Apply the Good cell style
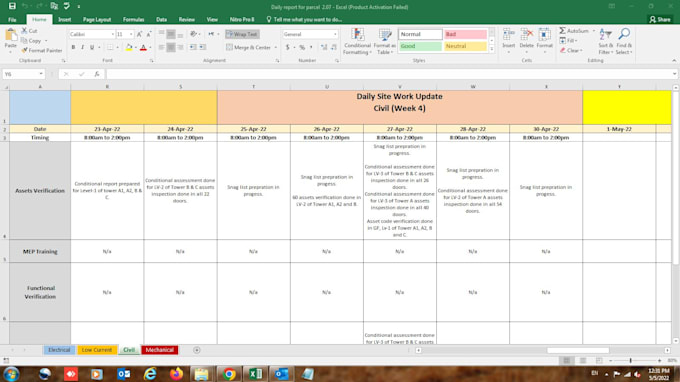Viewport: 680px width, 382px height. click(x=420, y=46)
